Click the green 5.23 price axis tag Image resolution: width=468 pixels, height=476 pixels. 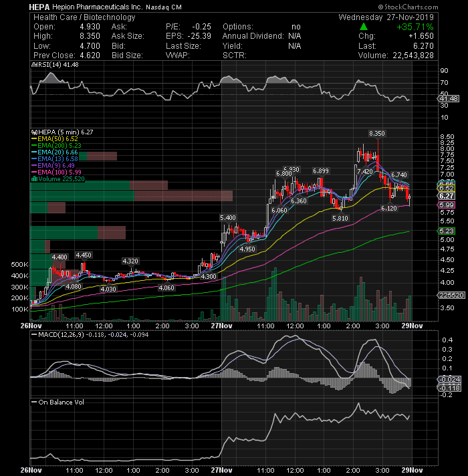pos(446,231)
